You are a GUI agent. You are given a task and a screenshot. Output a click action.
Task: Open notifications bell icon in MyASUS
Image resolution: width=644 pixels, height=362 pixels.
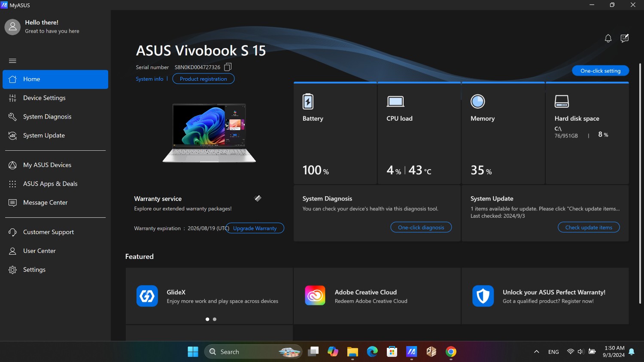point(608,39)
